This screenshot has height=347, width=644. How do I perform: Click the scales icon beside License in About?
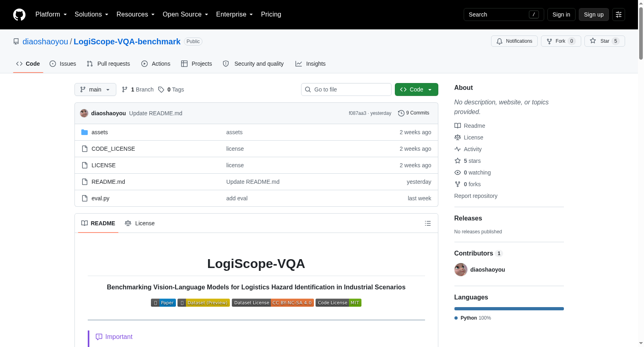coord(458,137)
